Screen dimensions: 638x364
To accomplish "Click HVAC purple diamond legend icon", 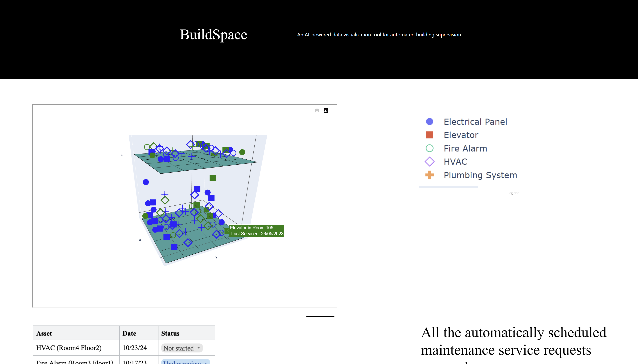I will [x=429, y=162].
